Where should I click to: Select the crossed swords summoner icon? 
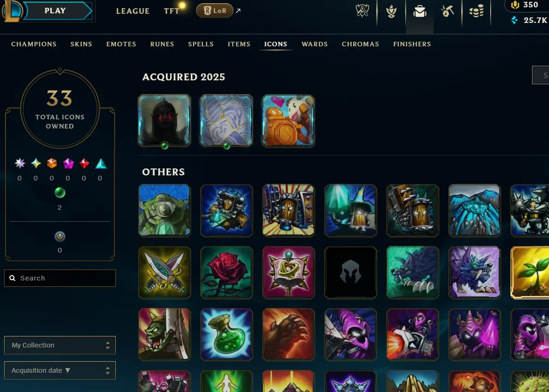[x=164, y=272]
